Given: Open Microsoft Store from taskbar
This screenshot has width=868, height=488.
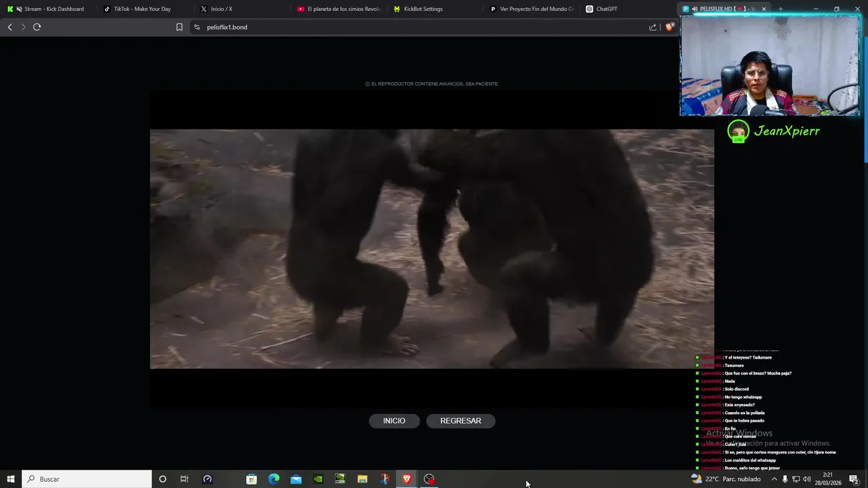Looking at the screenshot, I should tap(252, 479).
